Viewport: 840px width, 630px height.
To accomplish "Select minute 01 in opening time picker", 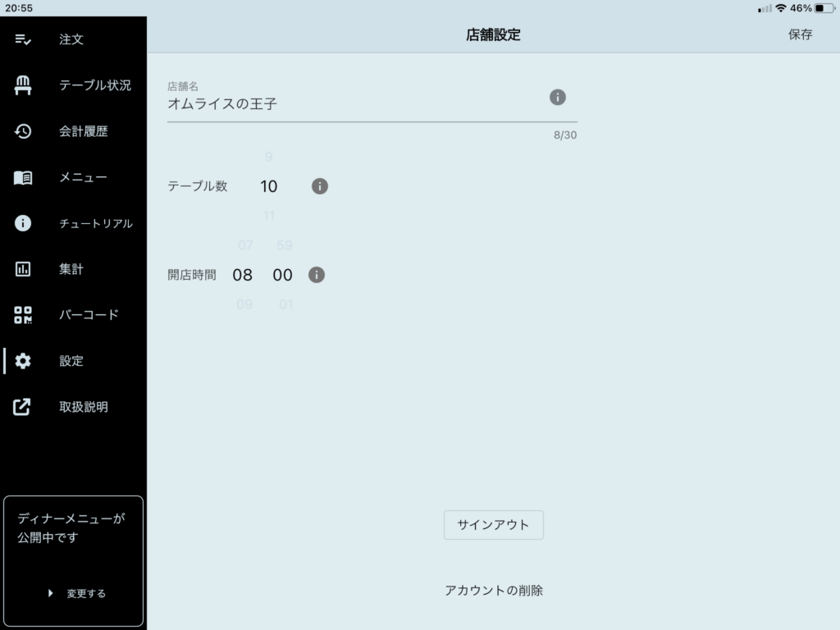I will (285, 304).
